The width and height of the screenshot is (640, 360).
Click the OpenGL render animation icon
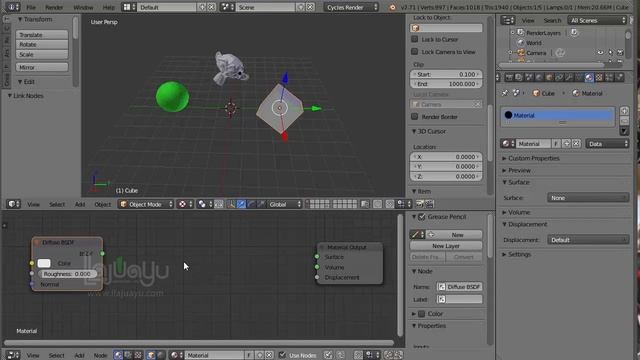[x=429, y=204]
